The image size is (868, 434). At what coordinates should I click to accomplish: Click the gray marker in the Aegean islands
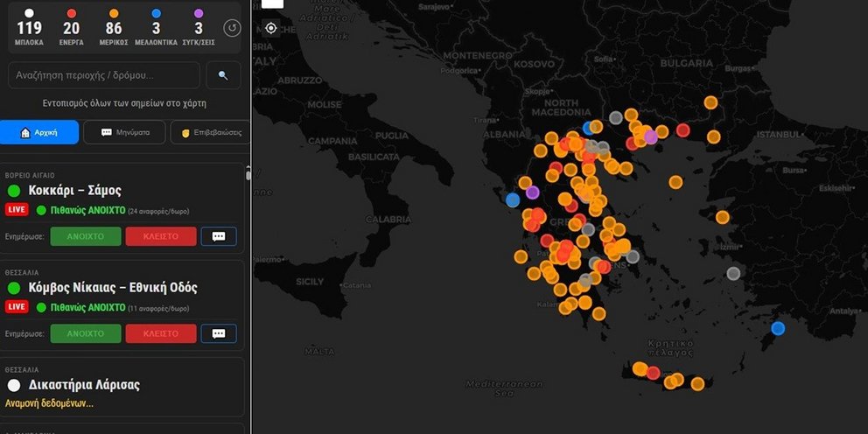coord(733,273)
